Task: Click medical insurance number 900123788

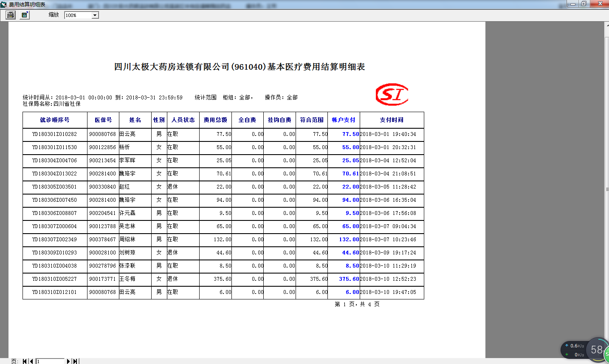Action: [x=102, y=226]
